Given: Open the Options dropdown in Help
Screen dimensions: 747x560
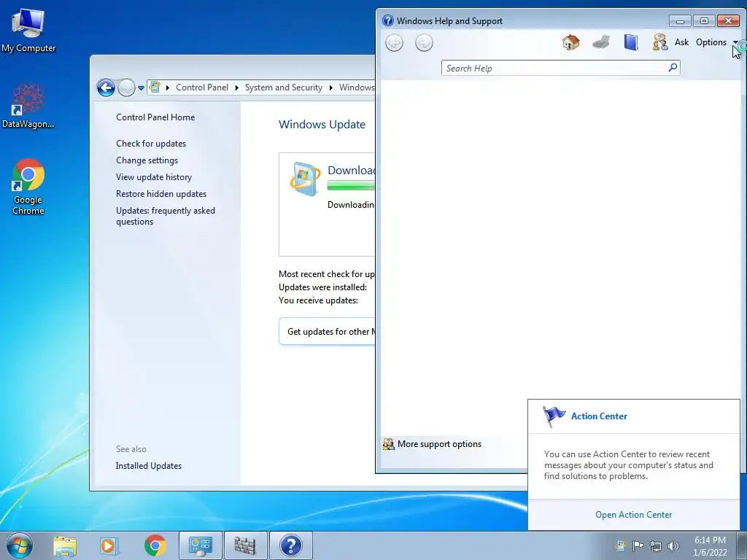Looking at the screenshot, I should click(x=716, y=42).
